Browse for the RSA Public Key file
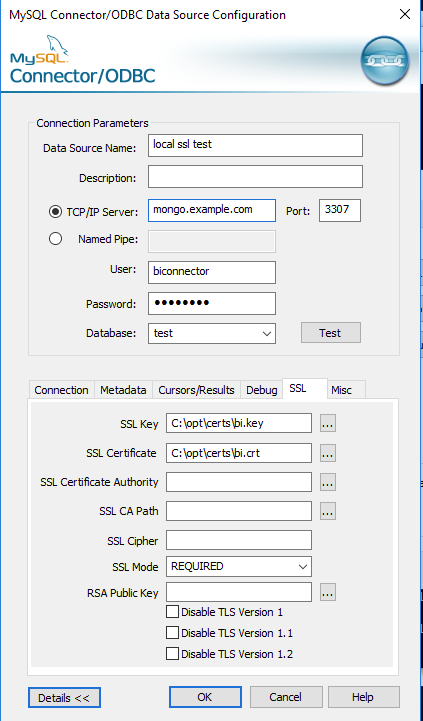Image resolution: width=423 pixels, height=721 pixels. pyautogui.click(x=327, y=592)
